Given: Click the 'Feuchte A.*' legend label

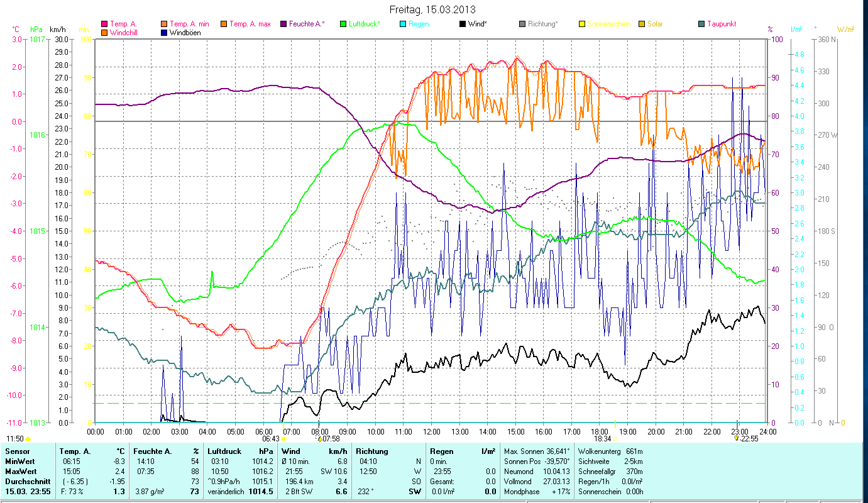Looking at the screenshot, I should click(307, 24).
